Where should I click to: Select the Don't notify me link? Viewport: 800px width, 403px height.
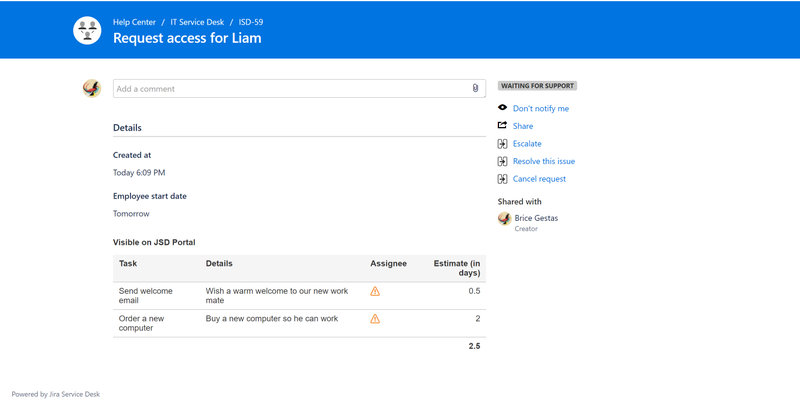pos(541,108)
